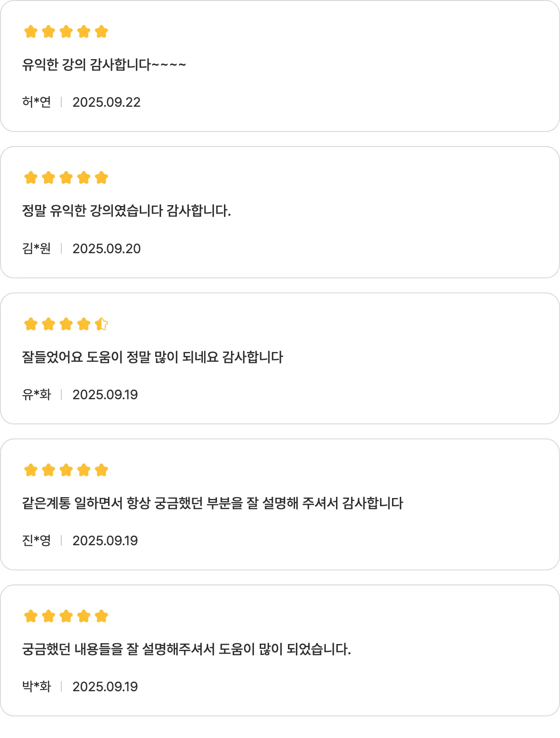
Task: Click the third star in 진*영's review
Action: click(x=66, y=470)
